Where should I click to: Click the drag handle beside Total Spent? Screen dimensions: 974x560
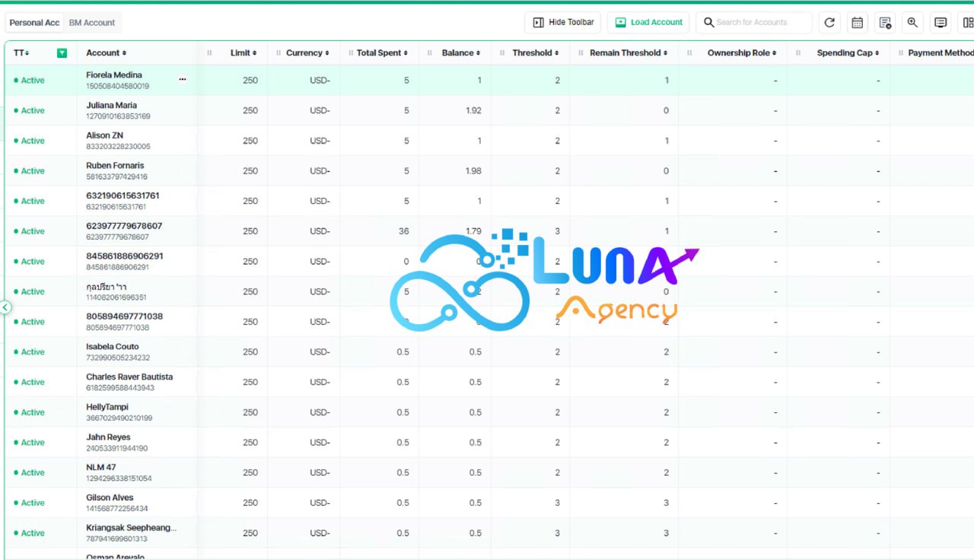pyautogui.click(x=349, y=53)
